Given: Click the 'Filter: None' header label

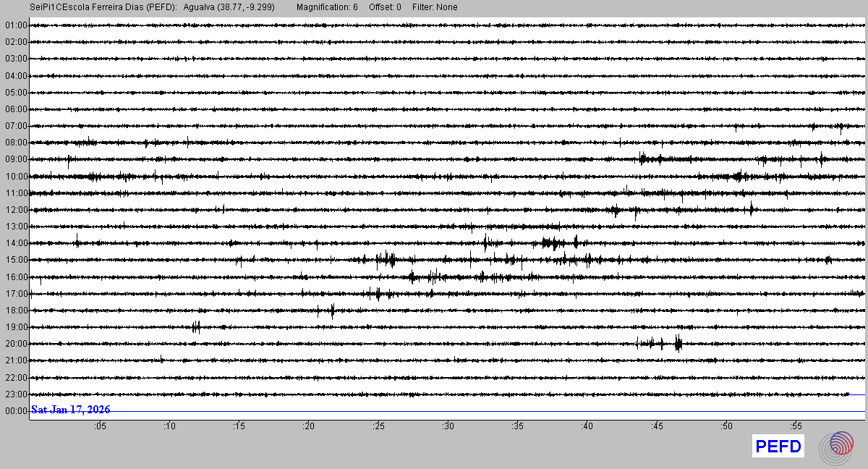Looking at the screenshot, I should tap(435, 7).
